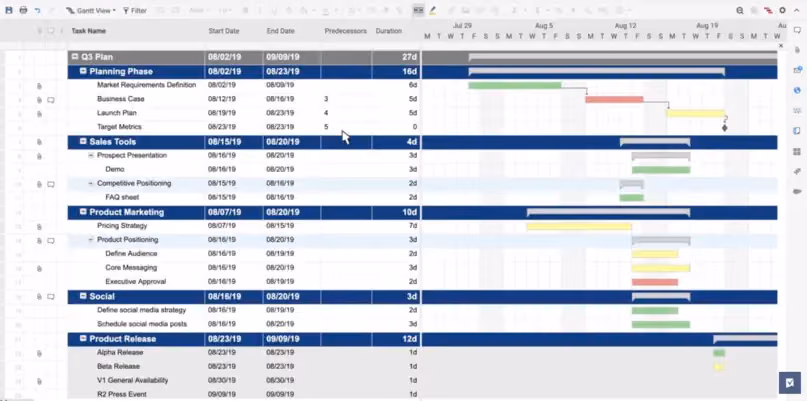This screenshot has width=807, height=401.
Task: Open attachment icon on Alpha Release row
Action: (x=39, y=354)
